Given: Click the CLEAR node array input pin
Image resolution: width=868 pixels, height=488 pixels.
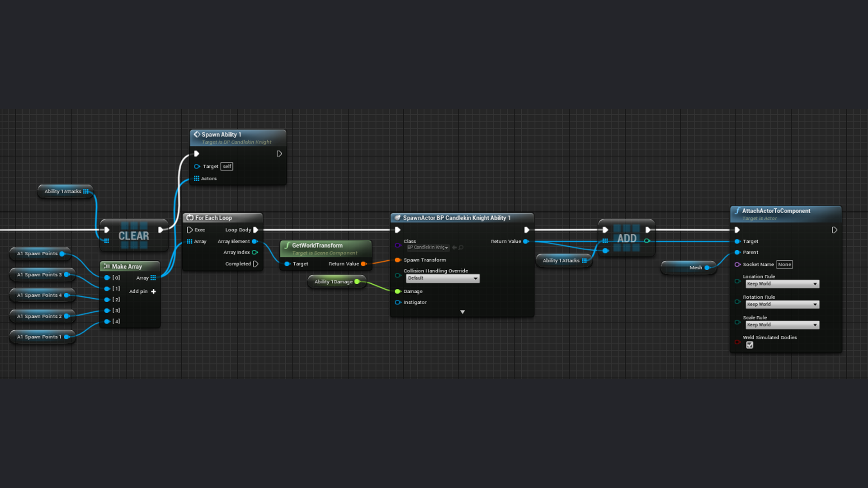Looking at the screenshot, I should point(107,241).
